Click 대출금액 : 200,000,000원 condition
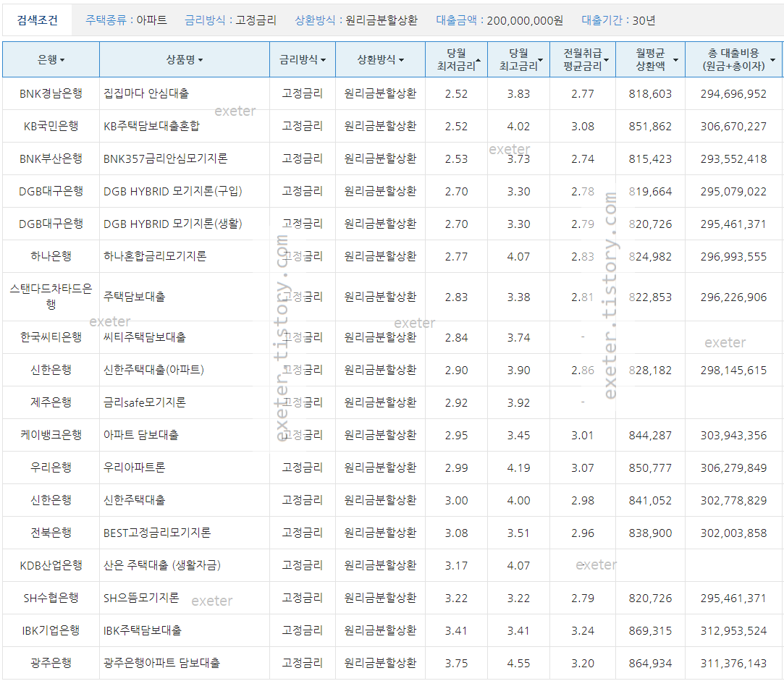Viewport: 784px width, 681px height. (500, 20)
